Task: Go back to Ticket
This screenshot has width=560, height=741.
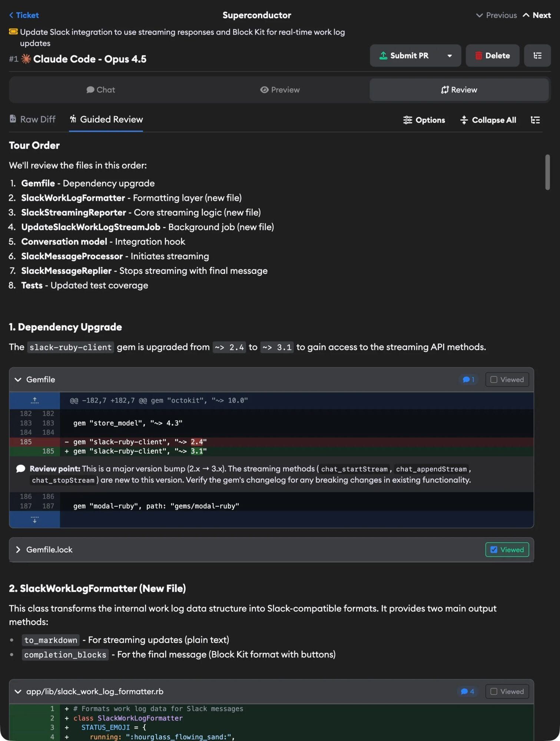Action: click(24, 15)
